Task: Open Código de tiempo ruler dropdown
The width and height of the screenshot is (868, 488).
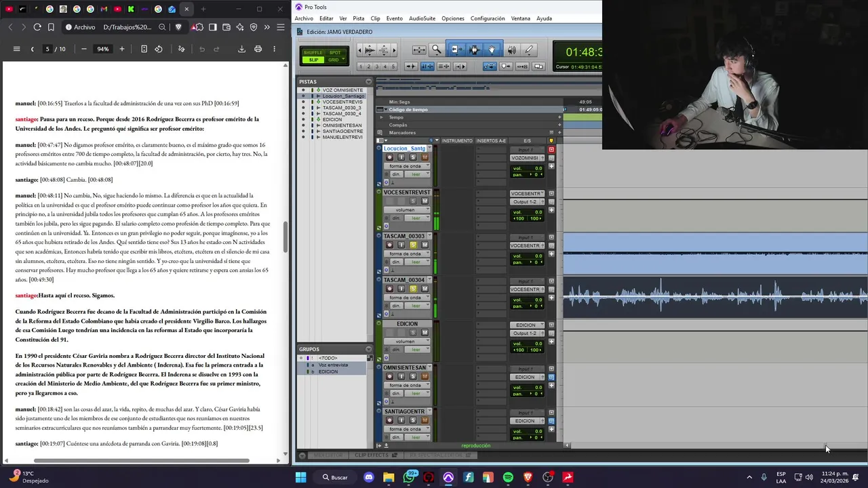Action: point(386,110)
